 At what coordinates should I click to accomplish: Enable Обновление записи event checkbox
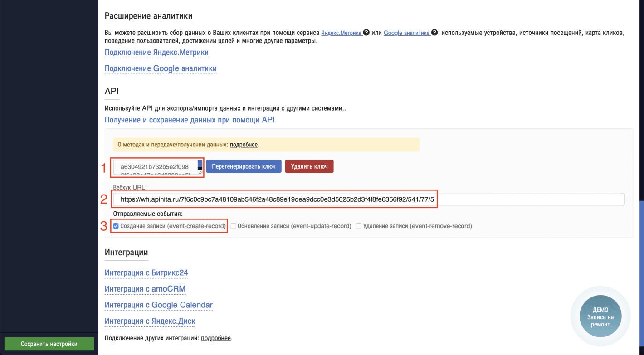coord(233,225)
